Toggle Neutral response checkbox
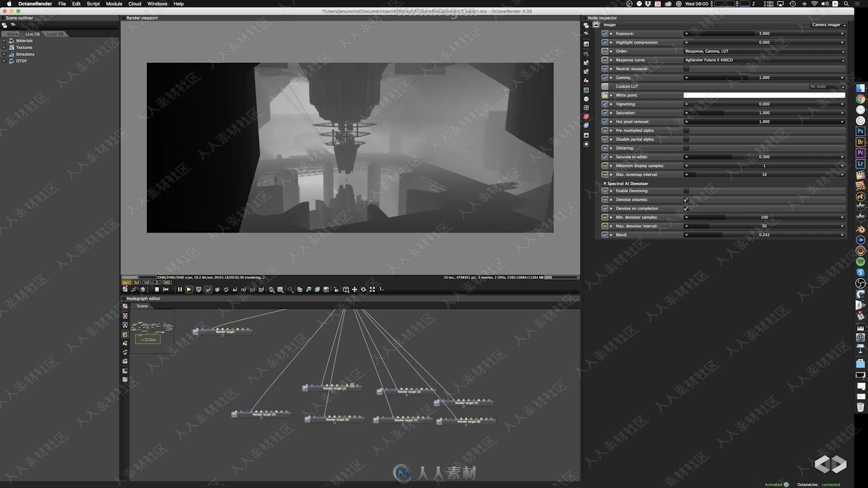Screen dimensions: 868x488 [686, 69]
